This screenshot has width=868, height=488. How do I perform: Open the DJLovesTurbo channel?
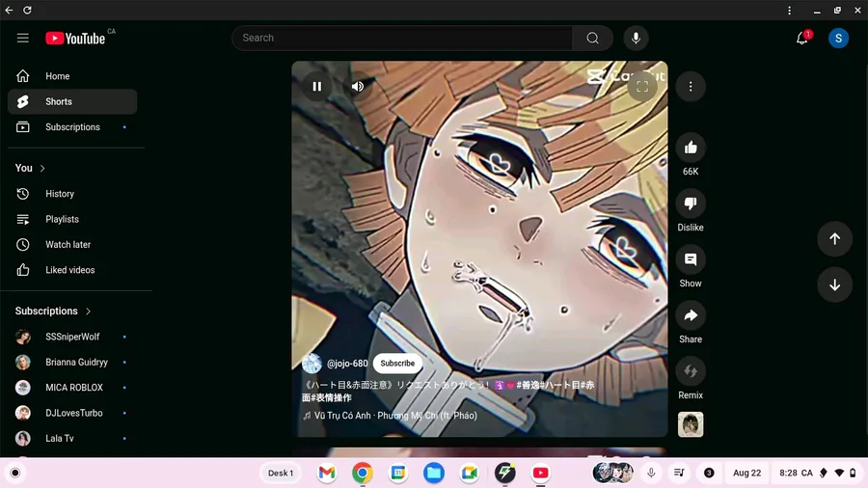(x=72, y=413)
